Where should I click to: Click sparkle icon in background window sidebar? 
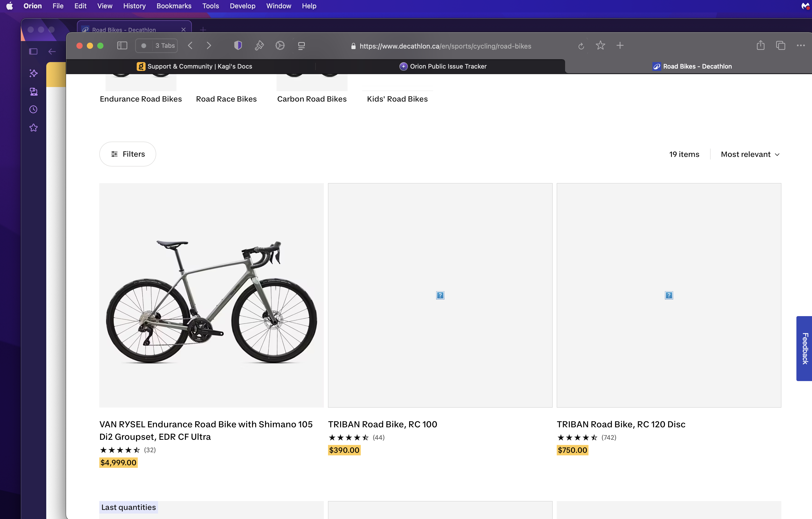pos(33,73)
